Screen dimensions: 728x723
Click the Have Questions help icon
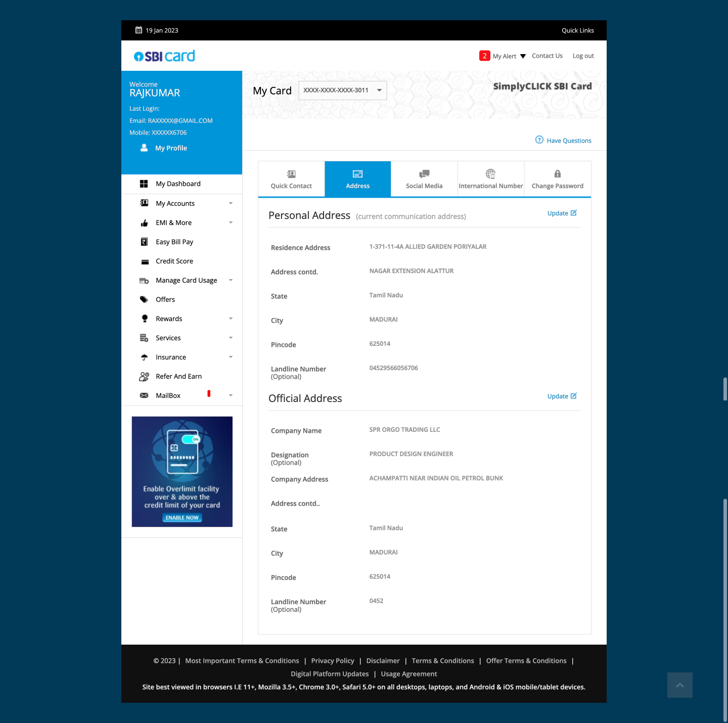(x=539, y=140)
